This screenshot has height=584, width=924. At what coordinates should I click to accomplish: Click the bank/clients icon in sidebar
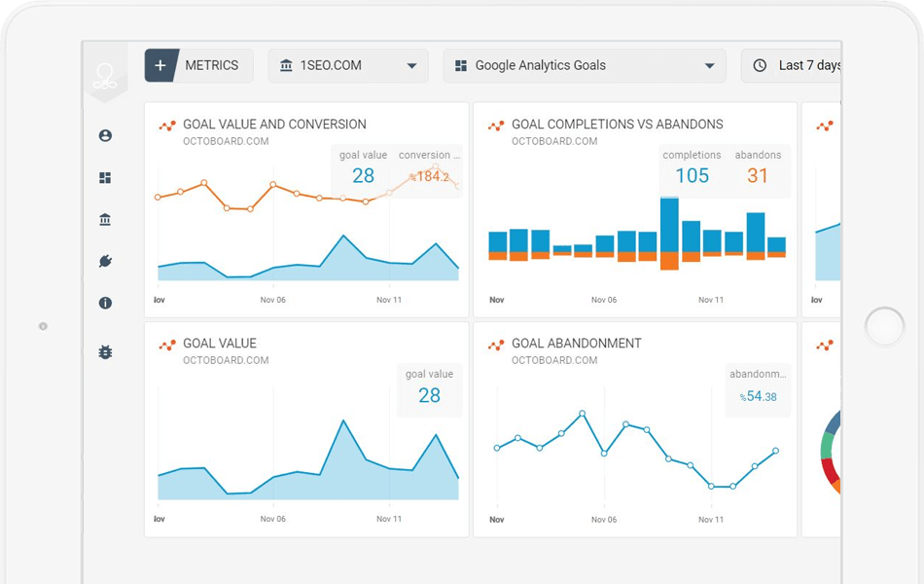[105, 219]
